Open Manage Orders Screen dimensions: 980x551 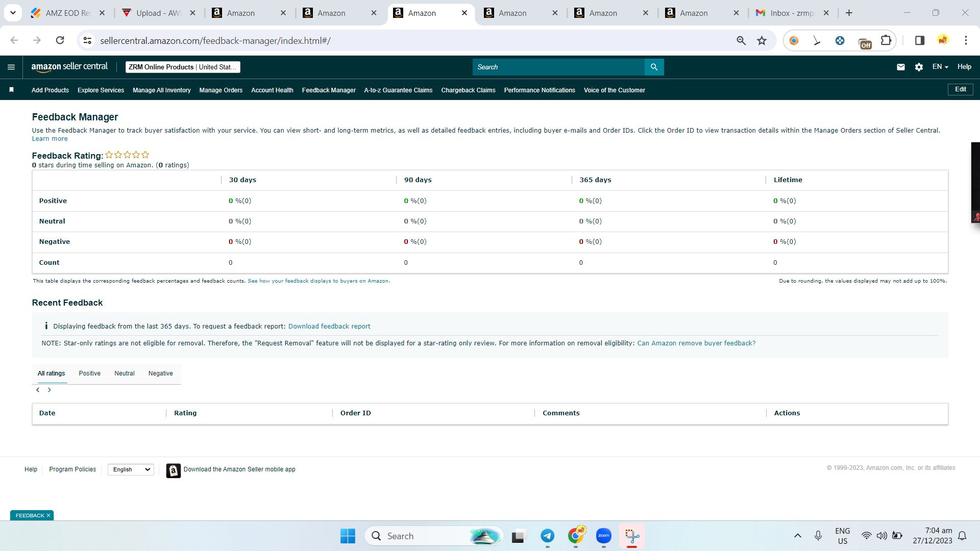click(x=221, y=90)
